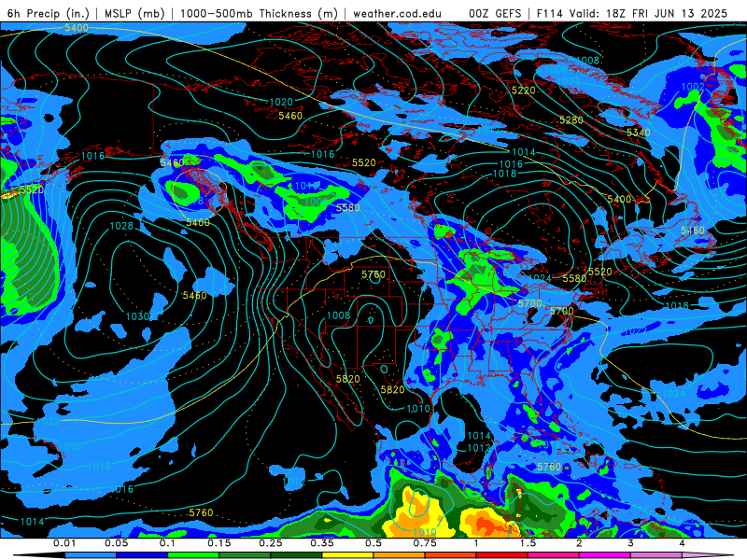Viewport: 747px width, 560px height.
Task: Click the 'MSLP (mb)' header label
Action: point(134,13)
